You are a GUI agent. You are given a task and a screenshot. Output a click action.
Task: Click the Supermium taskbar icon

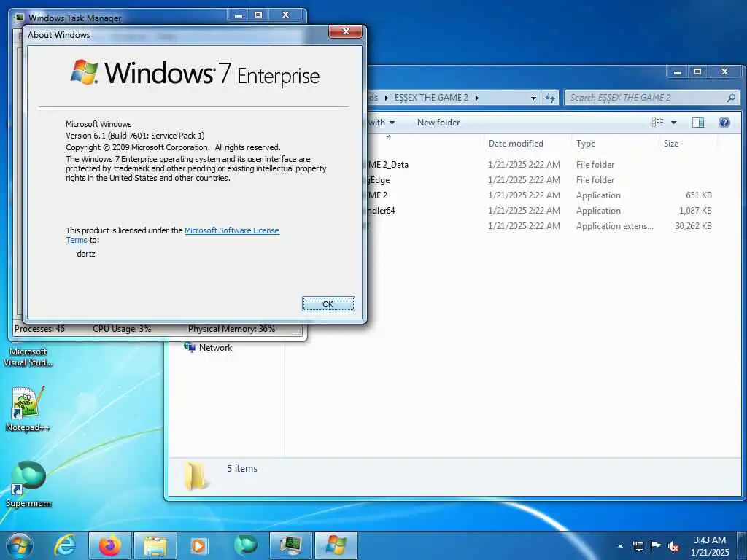pos(245,545)
